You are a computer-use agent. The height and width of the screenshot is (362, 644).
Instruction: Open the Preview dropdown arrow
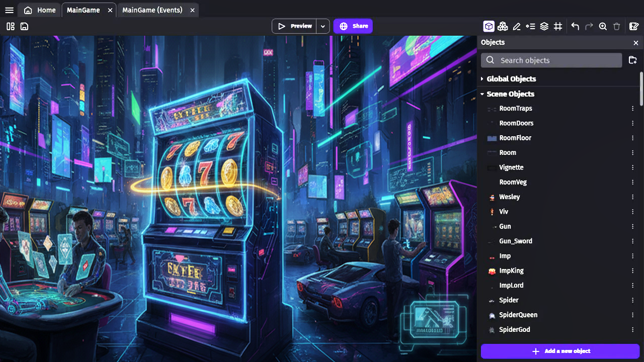323,26
